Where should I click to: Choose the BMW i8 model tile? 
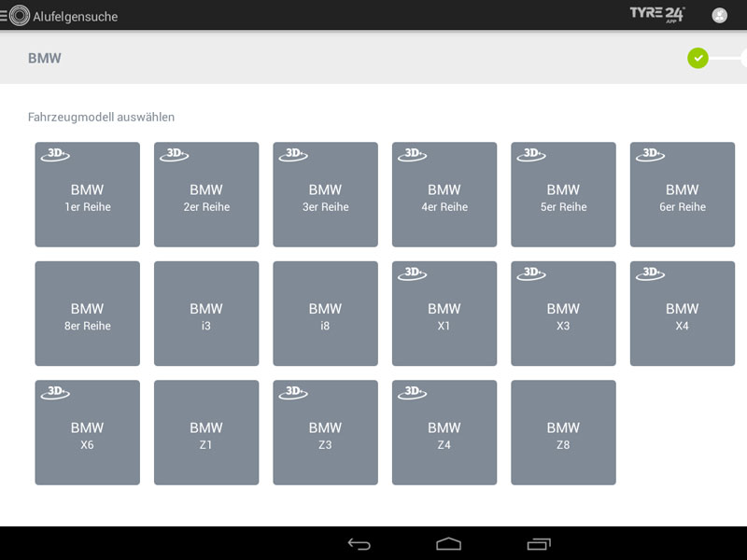point(325,315)
